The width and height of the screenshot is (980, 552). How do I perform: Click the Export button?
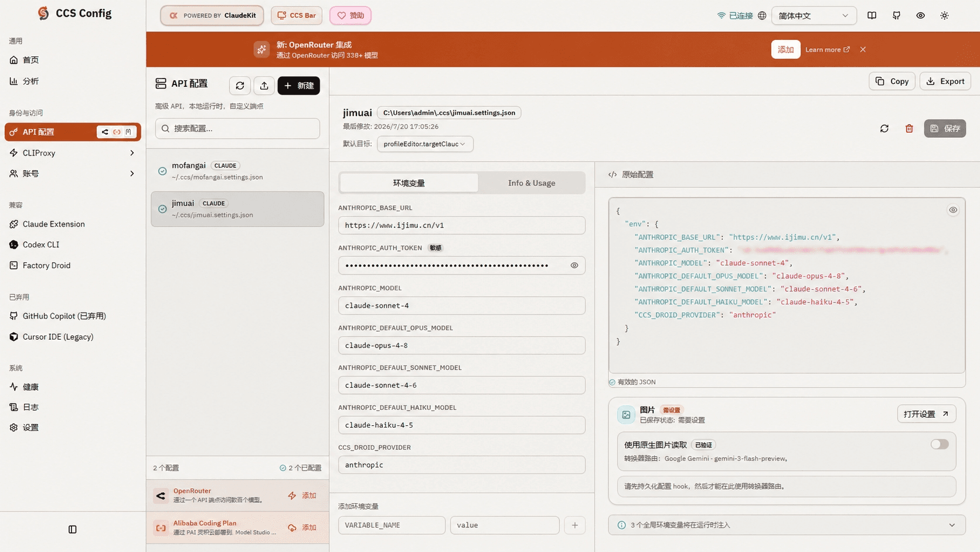(945, 82)
